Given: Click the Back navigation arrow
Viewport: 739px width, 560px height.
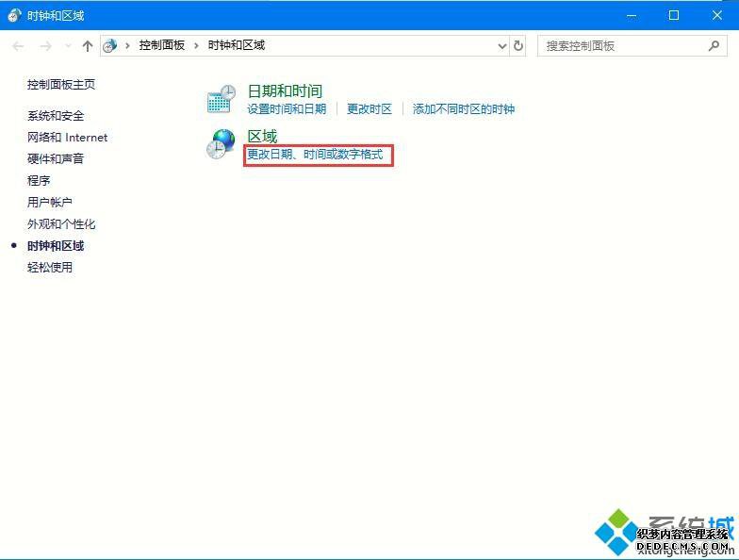Looking at the screenshot, I should [x=19, y=45].
